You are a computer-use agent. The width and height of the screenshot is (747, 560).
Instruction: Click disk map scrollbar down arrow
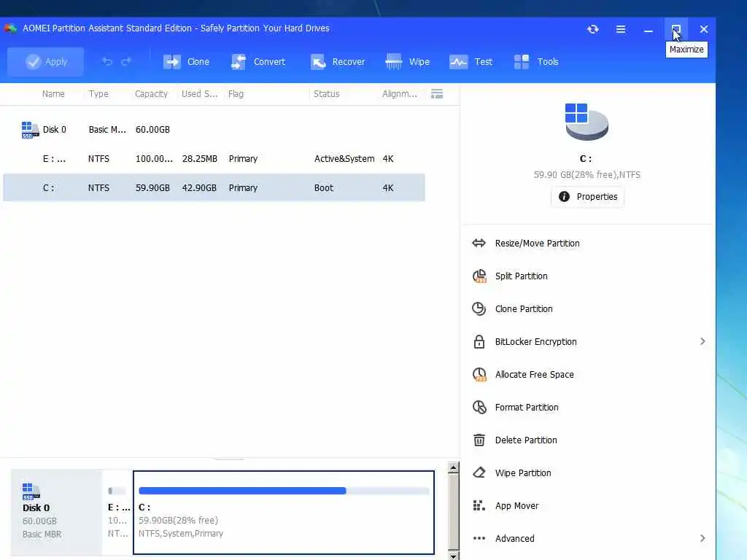coord(454,555)
